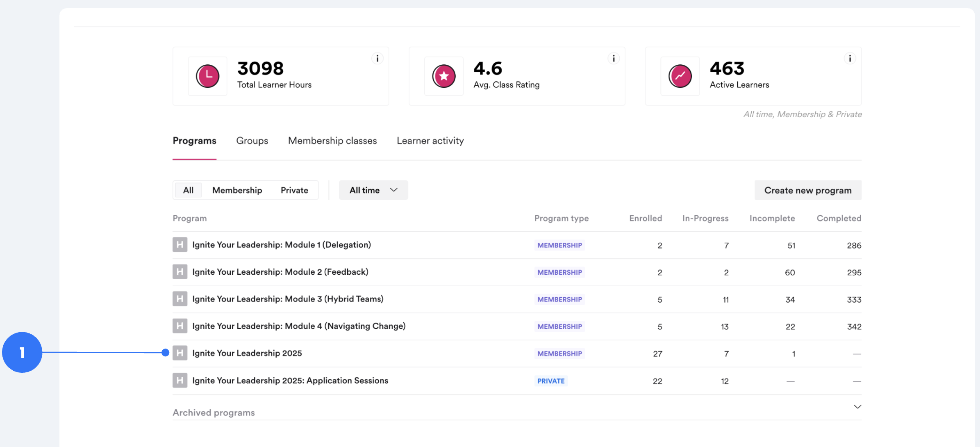Click the Program type column header
This screenshot has height=447, width=980.
pyautogui.click(x=562, y=218)
